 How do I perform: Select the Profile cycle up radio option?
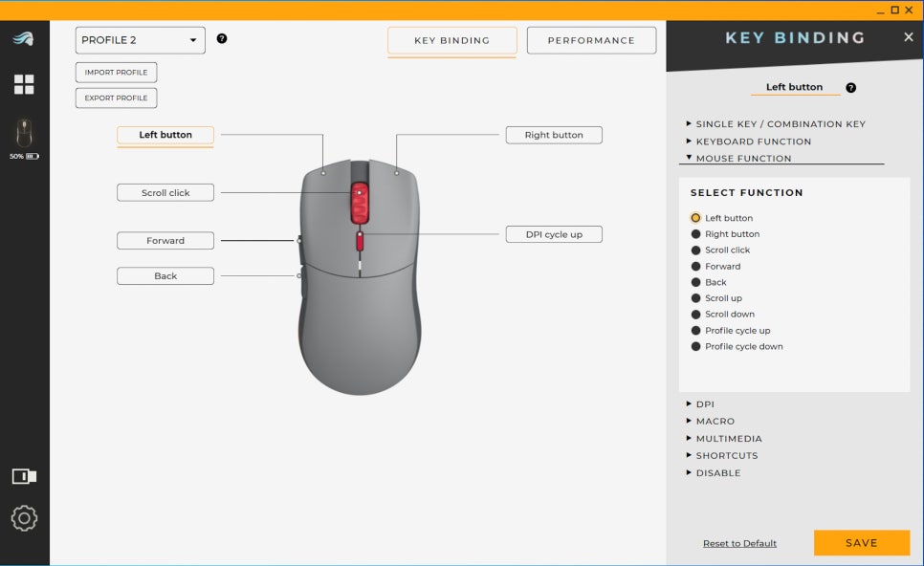[696, 331]
